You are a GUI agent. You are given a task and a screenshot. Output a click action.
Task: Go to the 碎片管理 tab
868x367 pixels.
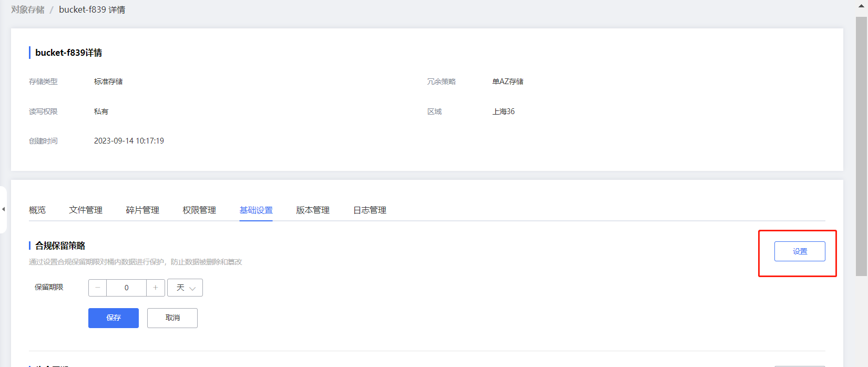(x=142, y=210)
